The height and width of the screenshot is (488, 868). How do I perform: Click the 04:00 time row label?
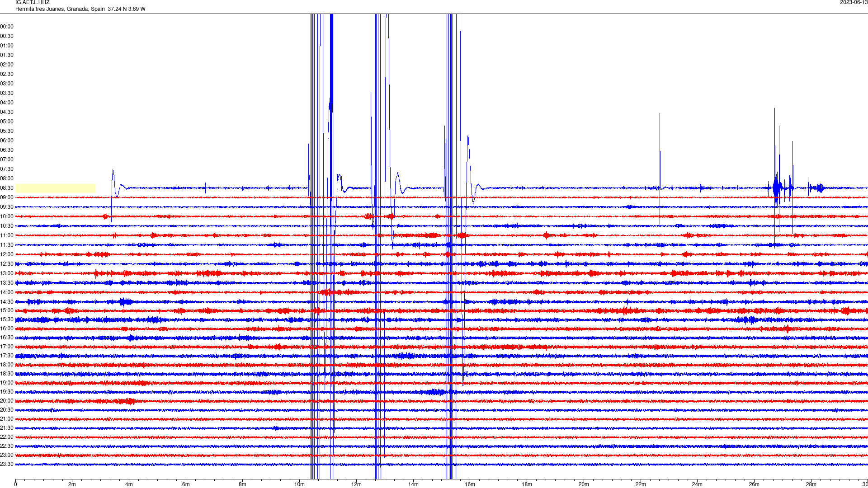7,103
